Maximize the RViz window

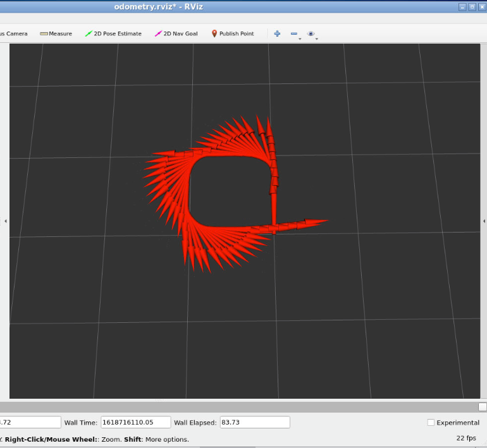click(x=472, y=6)
